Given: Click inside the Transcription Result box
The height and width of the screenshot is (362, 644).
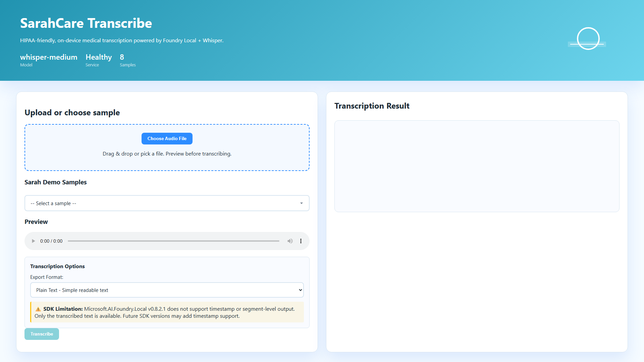Looking at the screenshot, I should pos(477,166).
